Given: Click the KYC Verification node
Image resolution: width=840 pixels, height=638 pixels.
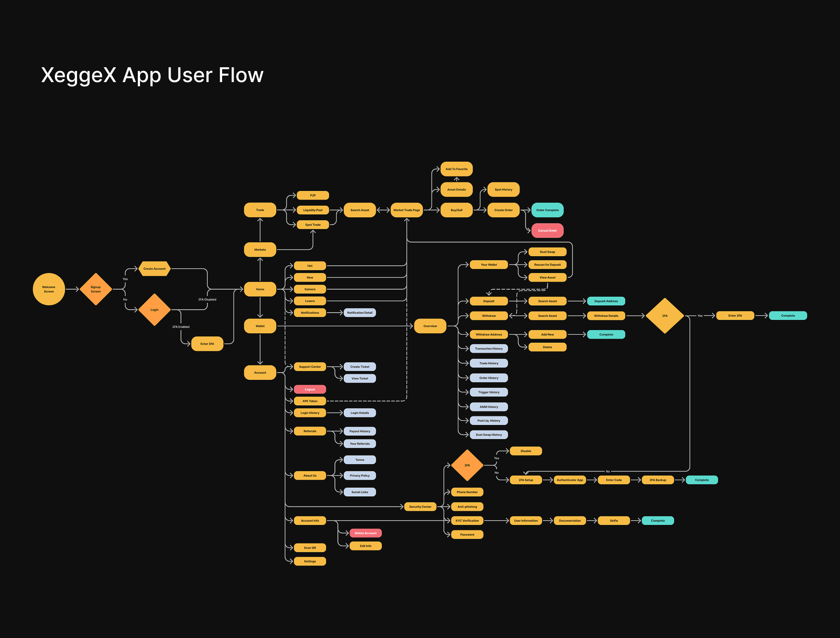Looking at the screenshot, I should click(x=467, y=521).
